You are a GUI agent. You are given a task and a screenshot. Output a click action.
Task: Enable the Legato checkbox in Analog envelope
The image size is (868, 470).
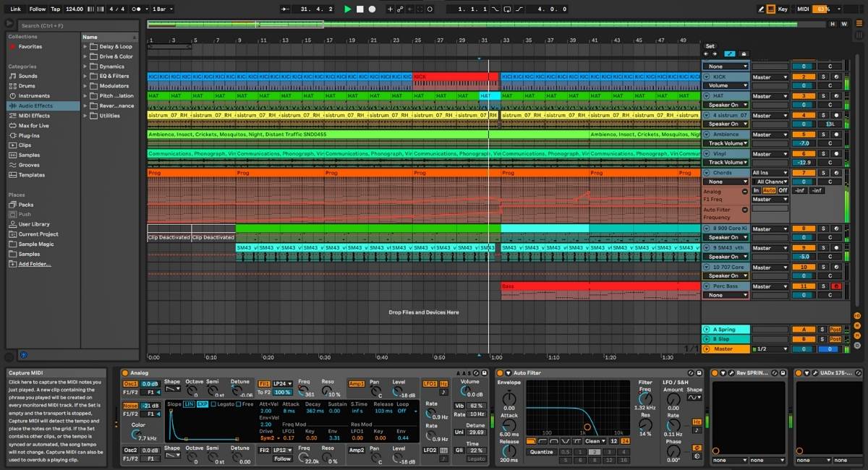[x=215, y=403]
